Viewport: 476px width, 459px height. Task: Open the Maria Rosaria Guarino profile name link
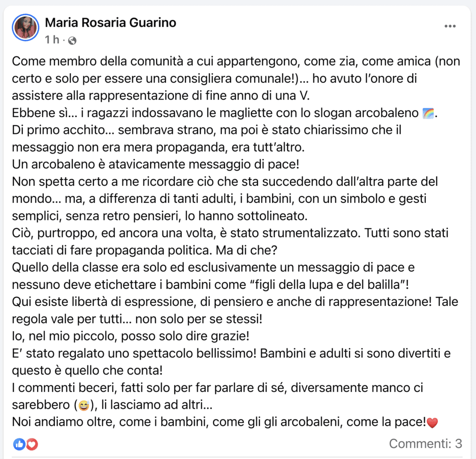tap(111, 22)
